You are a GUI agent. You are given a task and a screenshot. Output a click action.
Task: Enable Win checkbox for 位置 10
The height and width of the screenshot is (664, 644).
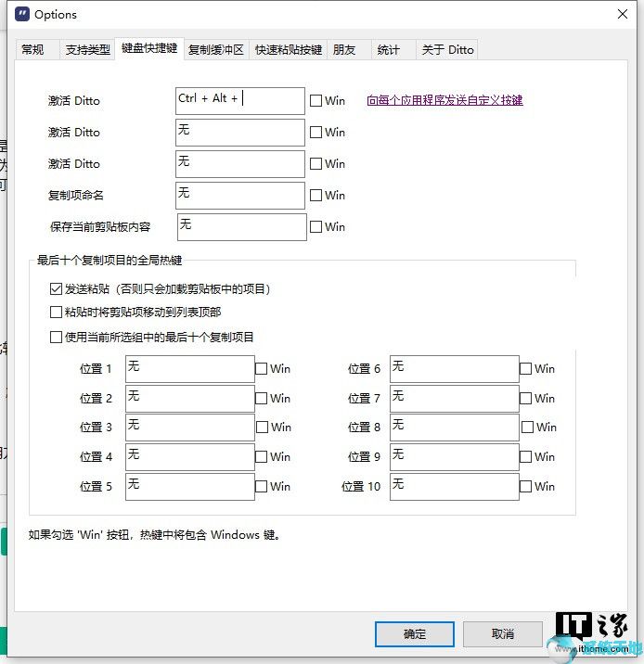(525, 487)
